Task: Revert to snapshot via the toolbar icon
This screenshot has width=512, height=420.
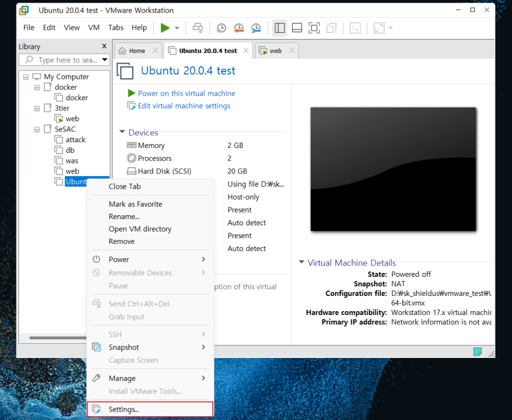Action: (239, 28)
